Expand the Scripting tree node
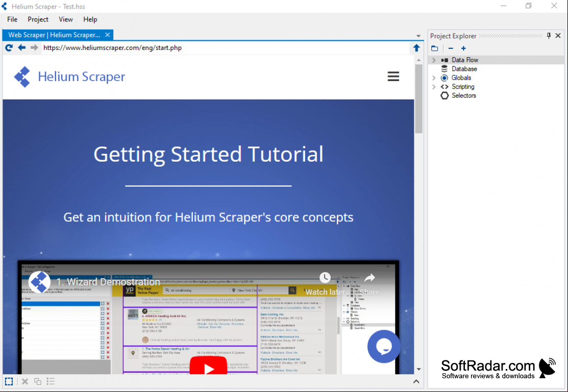 pyautogui.click(x=434, y=87)
